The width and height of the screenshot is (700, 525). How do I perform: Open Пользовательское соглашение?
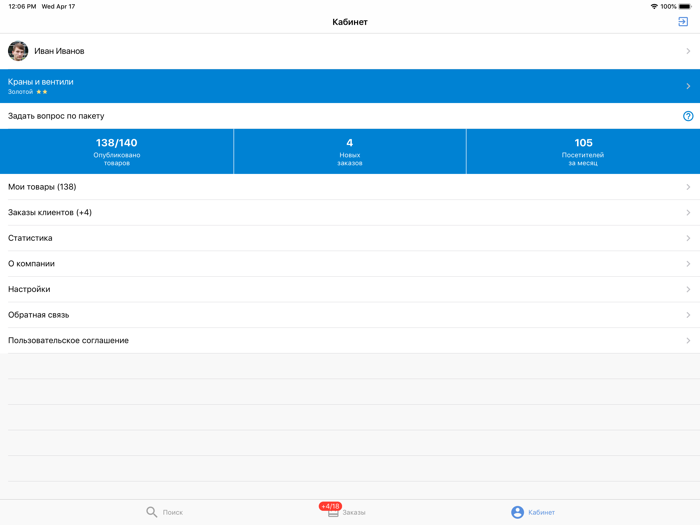350,340
